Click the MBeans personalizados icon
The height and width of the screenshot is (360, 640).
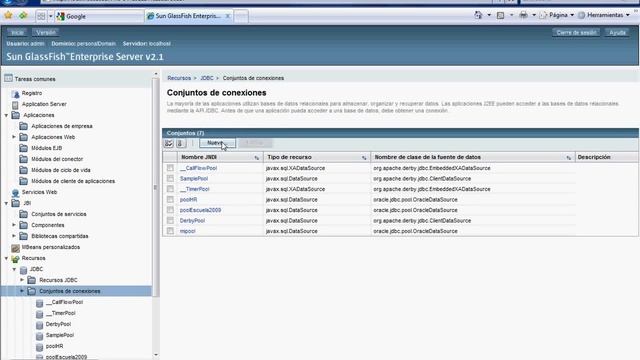[16, 247]
